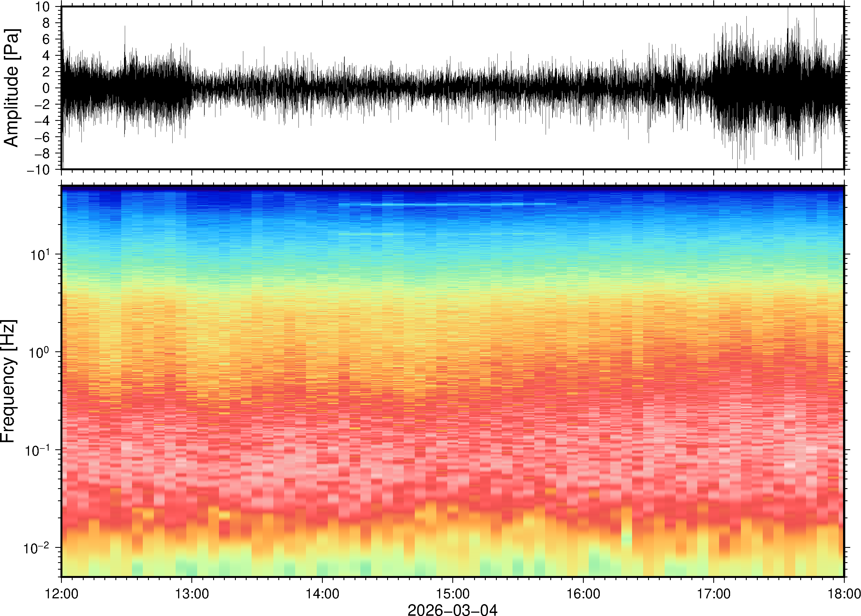Viewport: 861px width, 616px height.
Task: Click the amplitude tick label 0
Action: [x=46, y=88]
